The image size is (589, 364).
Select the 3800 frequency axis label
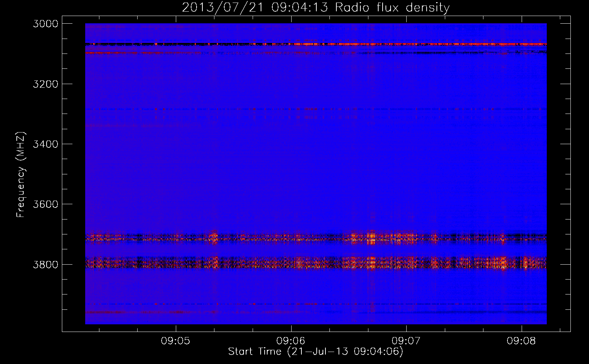pos(46,264)
